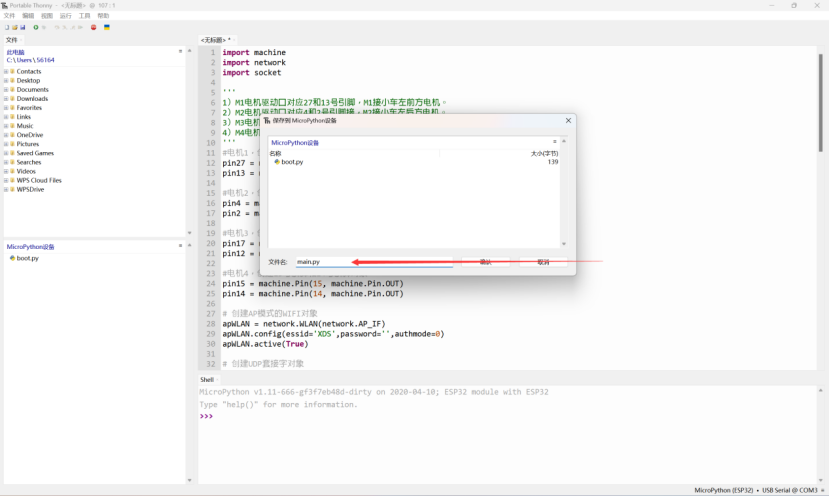
Task: Expand the Favorites folder
Action: pyautogui.click(x=6, y=107)
